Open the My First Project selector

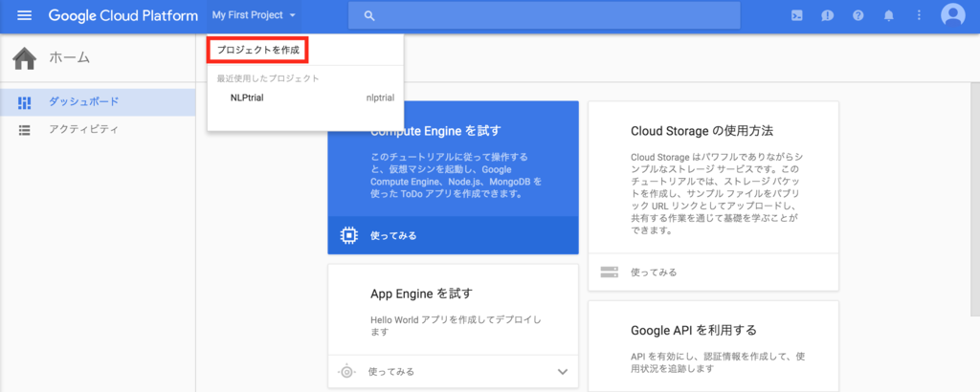click(254, 15)
